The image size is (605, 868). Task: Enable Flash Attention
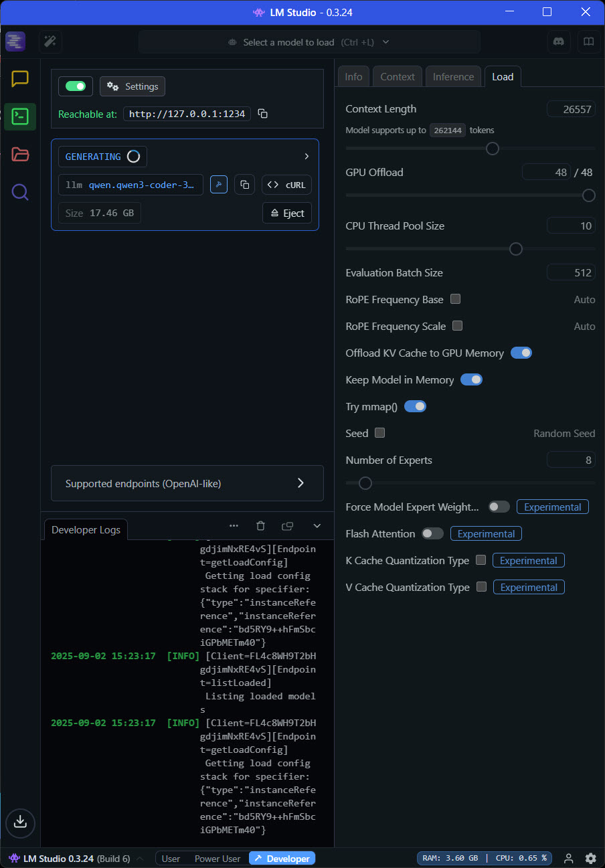(433, 533)
